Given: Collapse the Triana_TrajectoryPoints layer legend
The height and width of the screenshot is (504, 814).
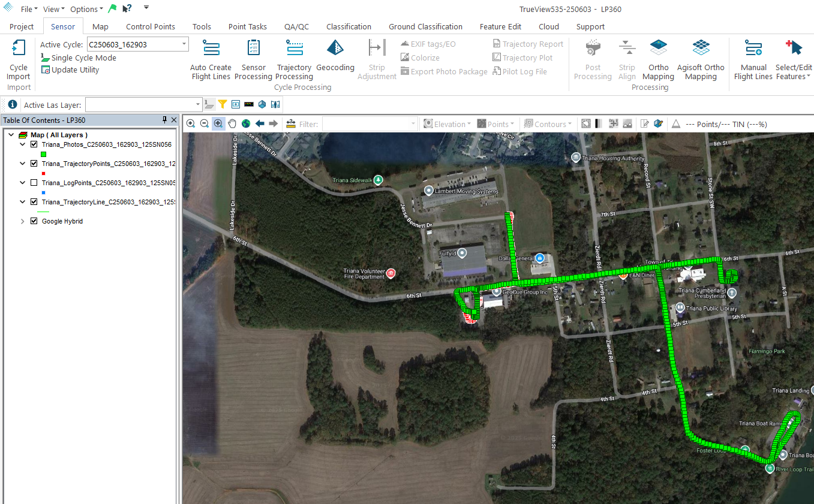Looking at the screenshot, I should [x=23, y=164].
